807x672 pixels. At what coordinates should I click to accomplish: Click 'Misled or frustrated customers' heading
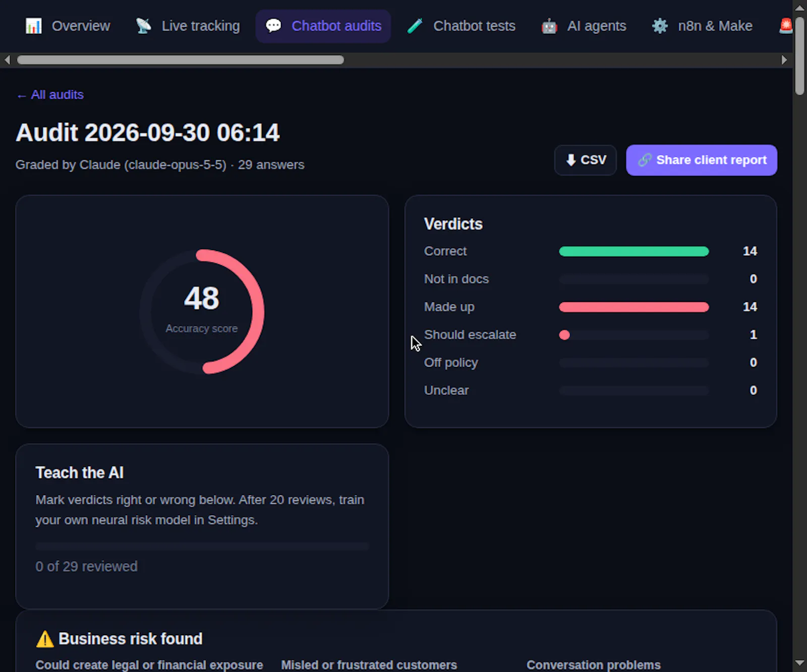[x=369, y=665]
